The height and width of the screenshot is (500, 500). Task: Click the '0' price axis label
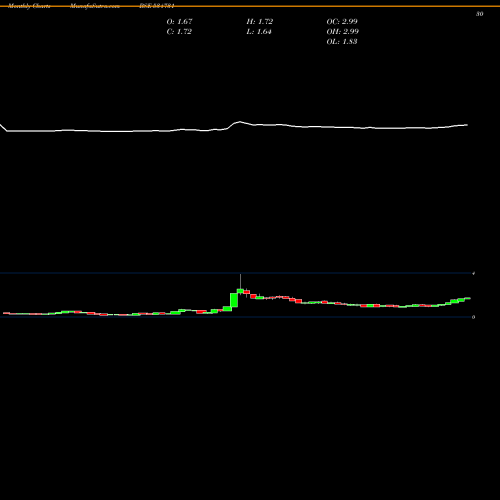[473, 317]
